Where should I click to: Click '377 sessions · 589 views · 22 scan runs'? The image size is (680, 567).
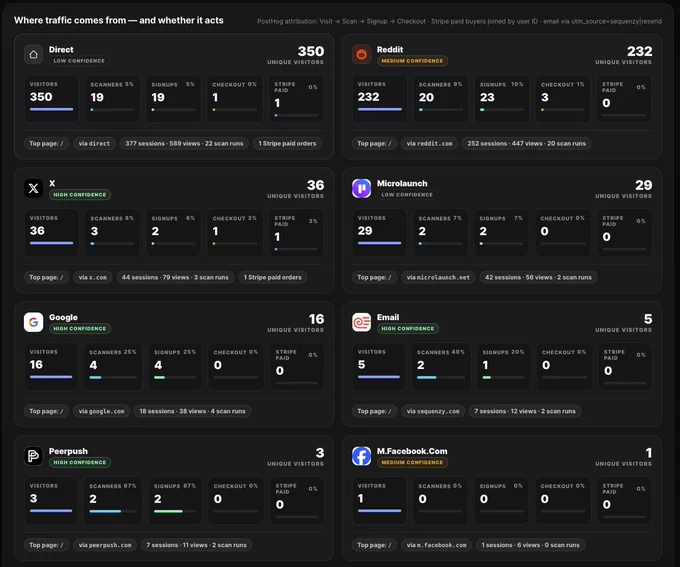tap(184, 144)
